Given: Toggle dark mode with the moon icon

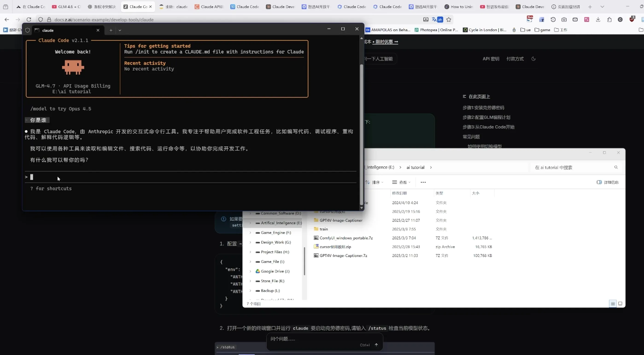Looking at the screenshot, I should click(533, 59).
